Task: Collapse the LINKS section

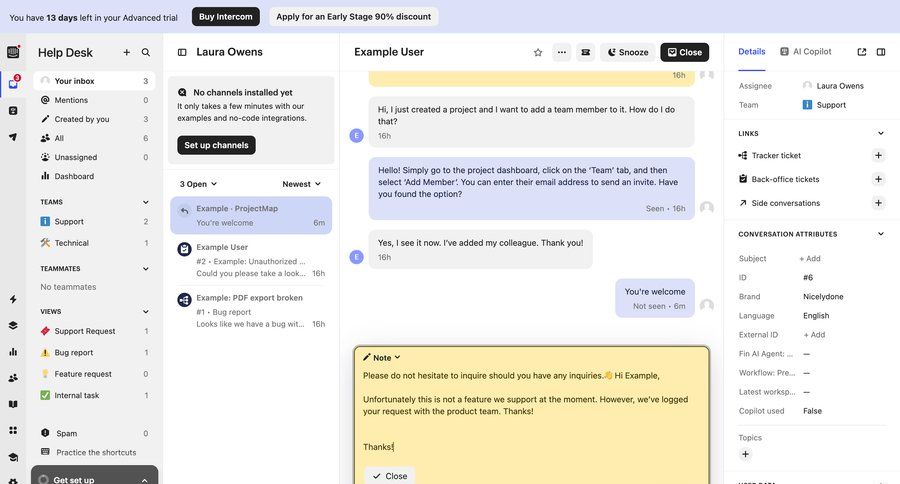Action: click(x=880, y=133)
